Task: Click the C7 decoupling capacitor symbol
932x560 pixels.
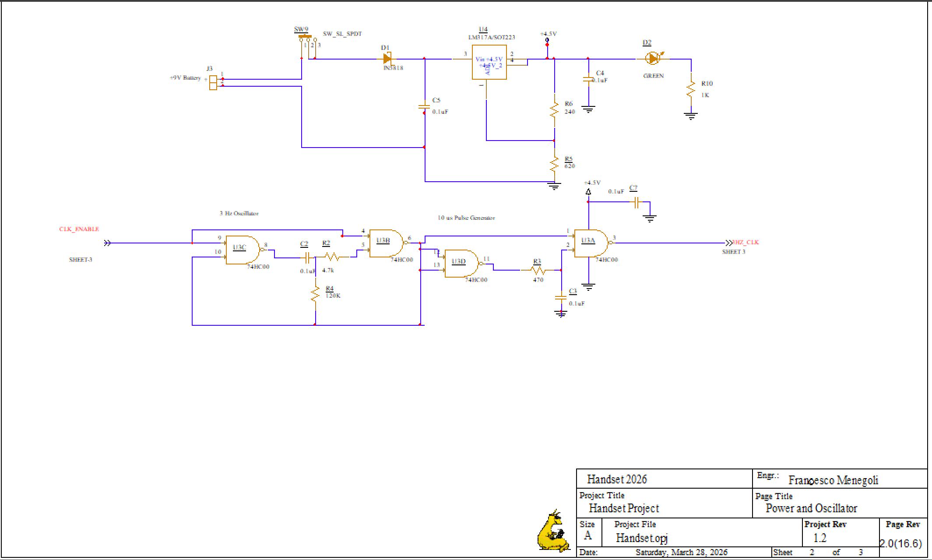Action: click(637, 202)
